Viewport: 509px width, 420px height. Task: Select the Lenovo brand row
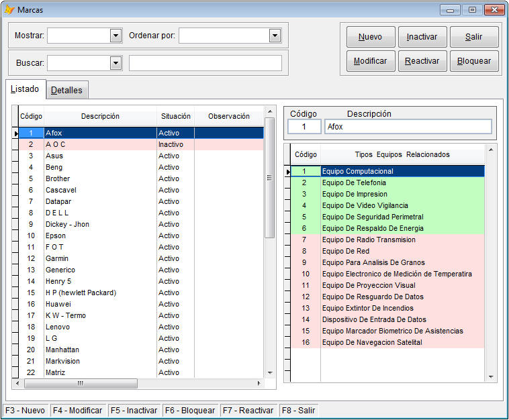[x=141, y=327]
